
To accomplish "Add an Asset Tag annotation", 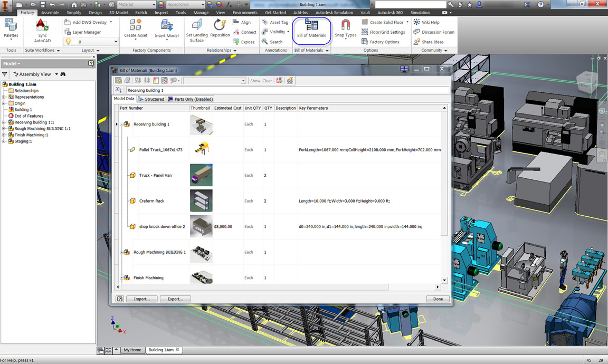I will point(275,22).
